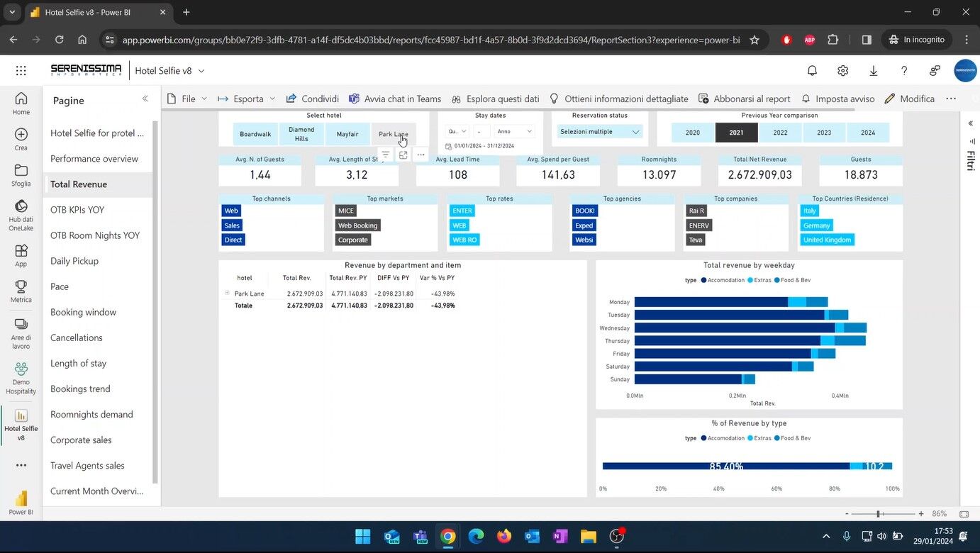Open the Crea plus icon
Image resolution: width=980 pixels, height=553 pixels.
click(x=21, y=135)
